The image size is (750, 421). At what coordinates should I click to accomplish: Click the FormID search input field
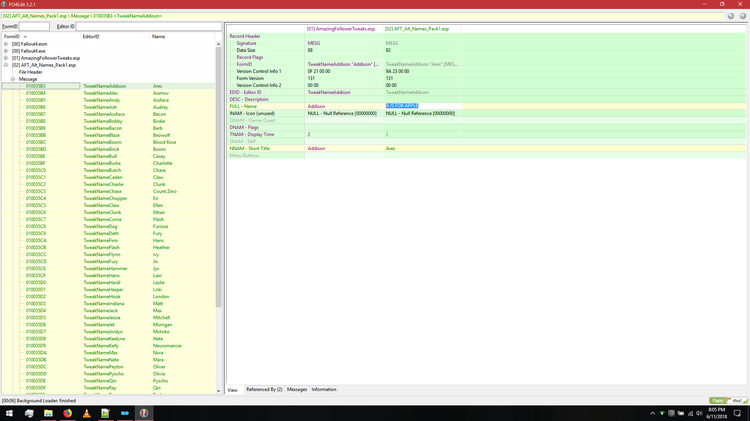click(x=34, y=26)
